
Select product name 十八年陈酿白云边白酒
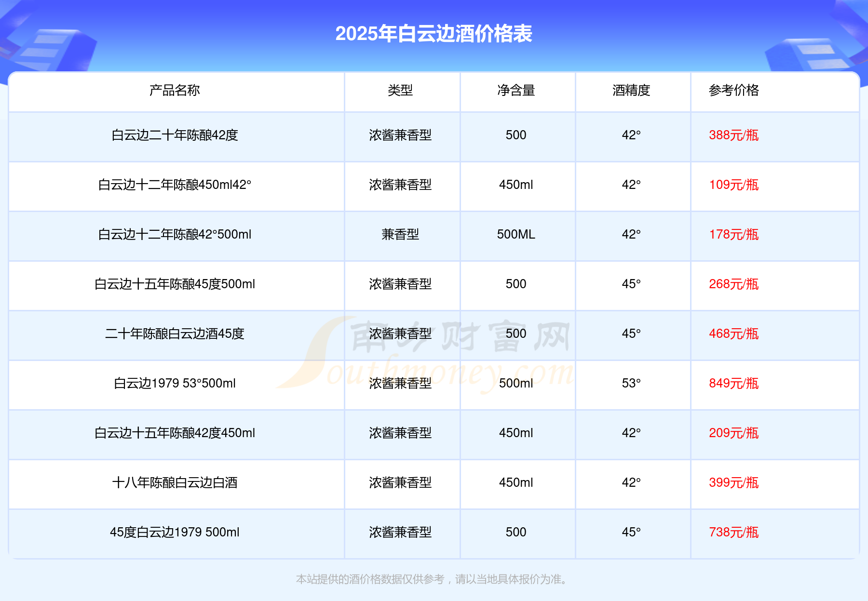click(x=175, y=482)
